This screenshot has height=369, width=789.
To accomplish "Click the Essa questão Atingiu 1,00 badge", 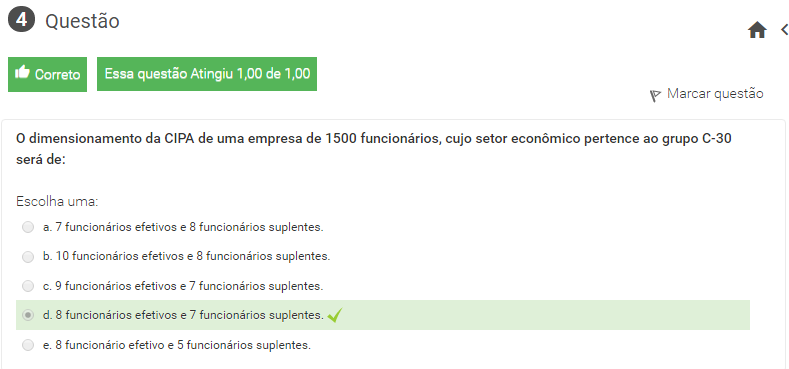I will click(207, 74).
